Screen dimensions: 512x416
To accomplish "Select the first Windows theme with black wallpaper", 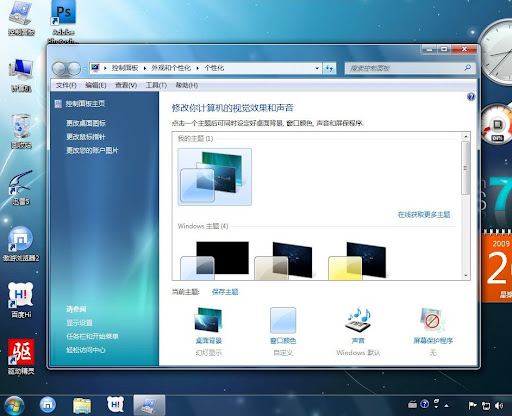I will click(215, 260).
